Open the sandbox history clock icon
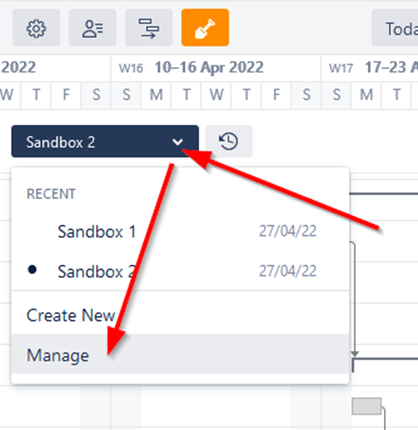 [229, 141]
